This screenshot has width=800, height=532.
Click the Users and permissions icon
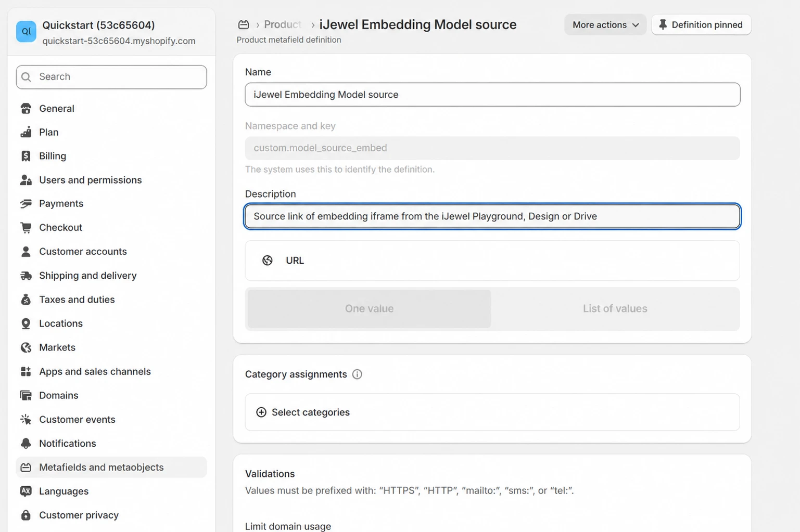(26, 180)
